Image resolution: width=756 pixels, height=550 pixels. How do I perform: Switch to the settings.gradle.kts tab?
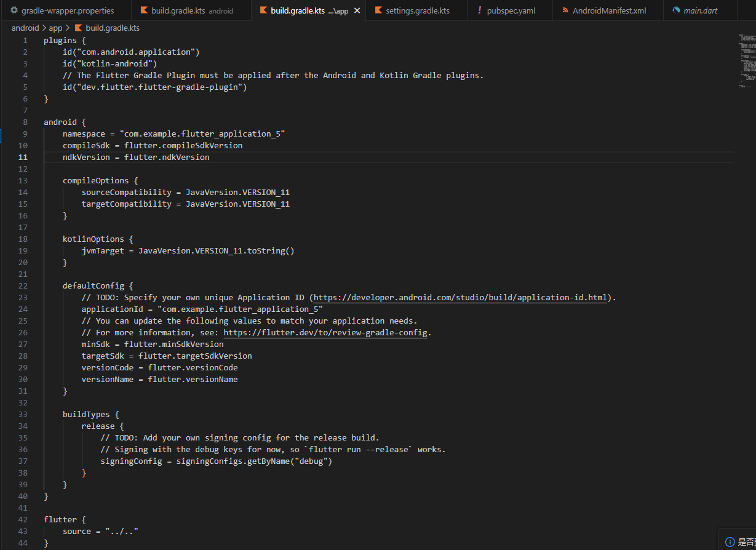coord(418,10)
